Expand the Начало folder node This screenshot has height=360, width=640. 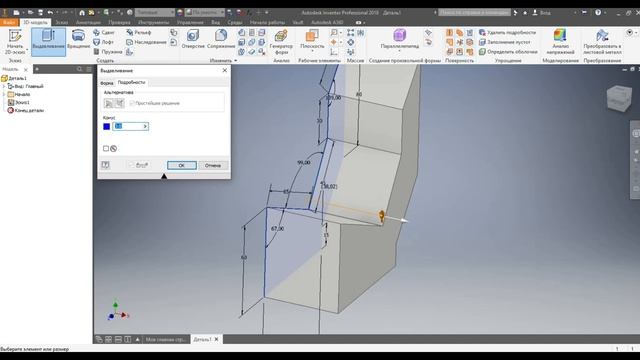click(x=4, y=94)
